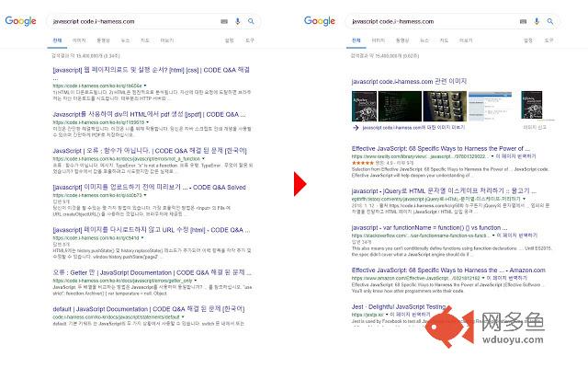Start voice search with left page microphone icon
This screenshot has width=588, height=368.
click(238, 21)
